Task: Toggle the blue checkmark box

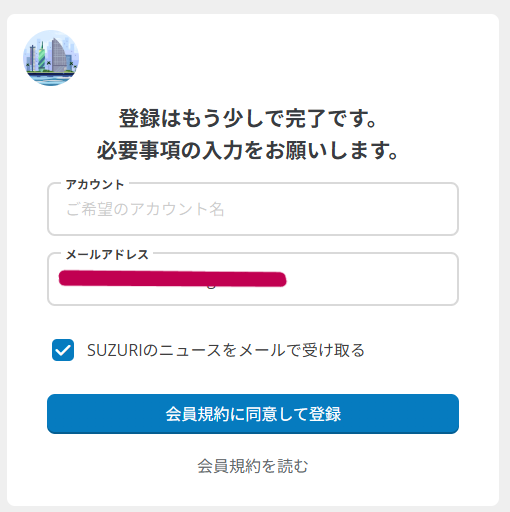Action: point(63,350)
